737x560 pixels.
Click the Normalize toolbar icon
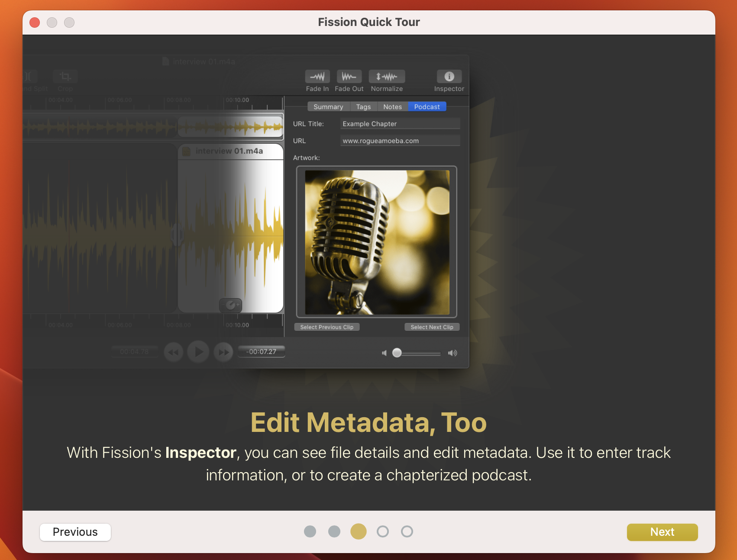point(387,77)
